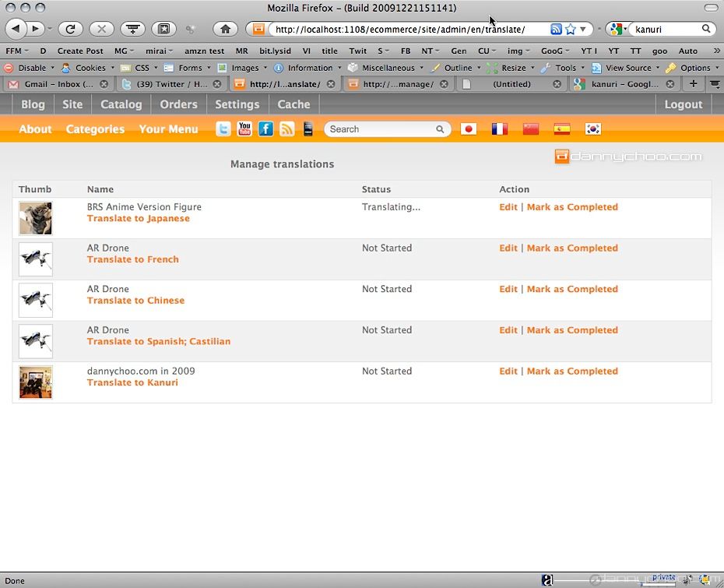Mark dannychoo.com in 2009 as Completed
The image size is (724, 588).
pyautogui.click(x=572, y=371)
